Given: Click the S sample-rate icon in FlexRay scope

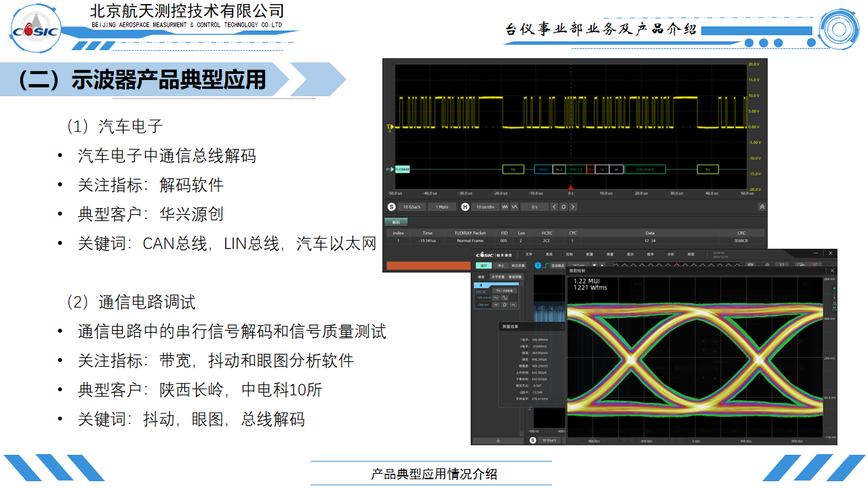Looking at the screenshot, I should click(391, 207).
